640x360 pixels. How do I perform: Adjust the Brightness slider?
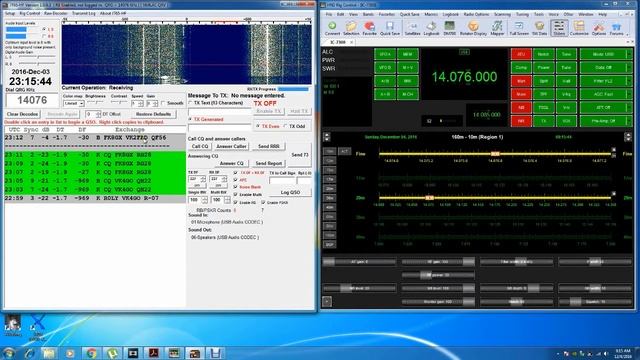[95, 102]
